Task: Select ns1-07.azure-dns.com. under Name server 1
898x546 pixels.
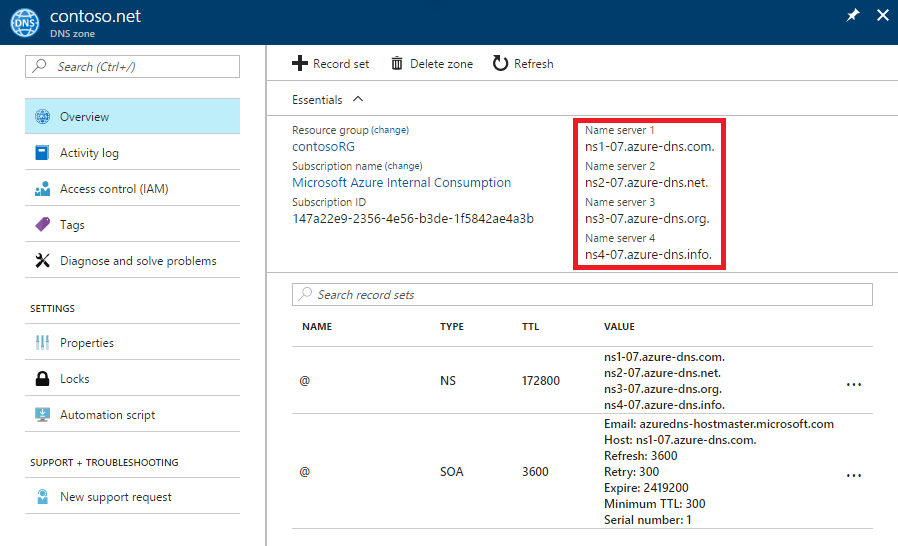Action: pyautogui.click(x=649, y=147)
